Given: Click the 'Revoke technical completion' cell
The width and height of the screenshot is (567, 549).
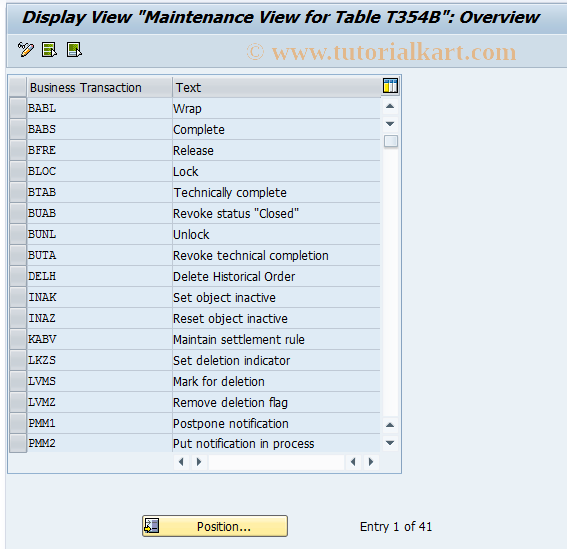Looking at the screenshot, I should [277, 255].
